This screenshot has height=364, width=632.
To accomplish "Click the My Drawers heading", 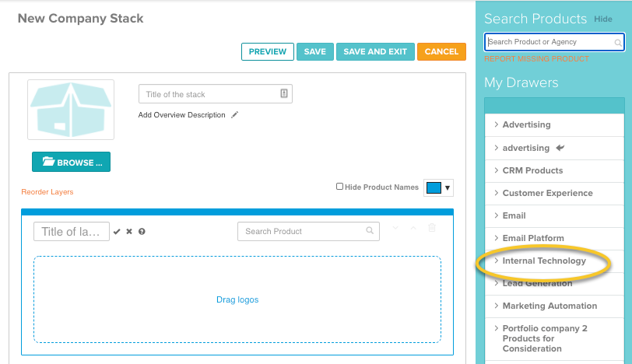I will tap(521, 82).
